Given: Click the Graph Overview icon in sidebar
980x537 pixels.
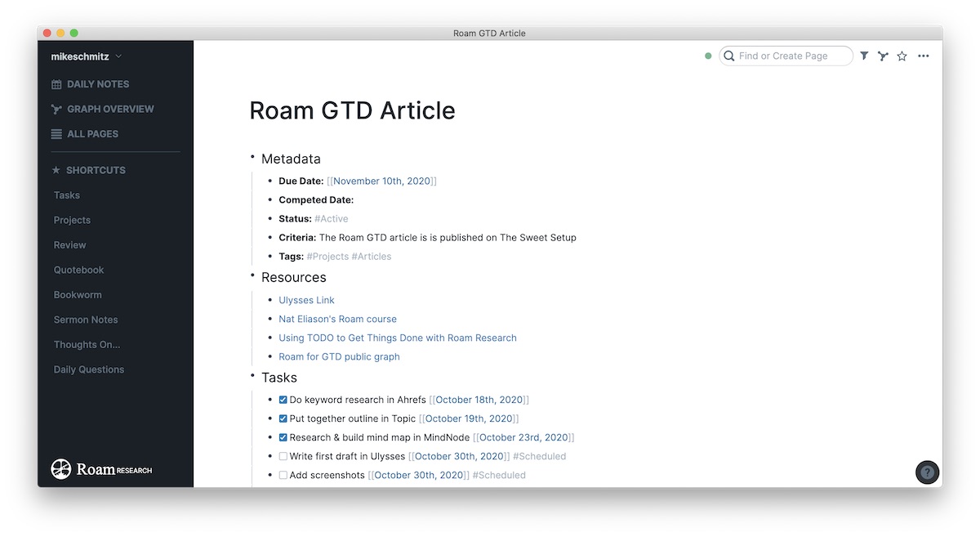Looking at the screenshot, I should click(56, 109).
